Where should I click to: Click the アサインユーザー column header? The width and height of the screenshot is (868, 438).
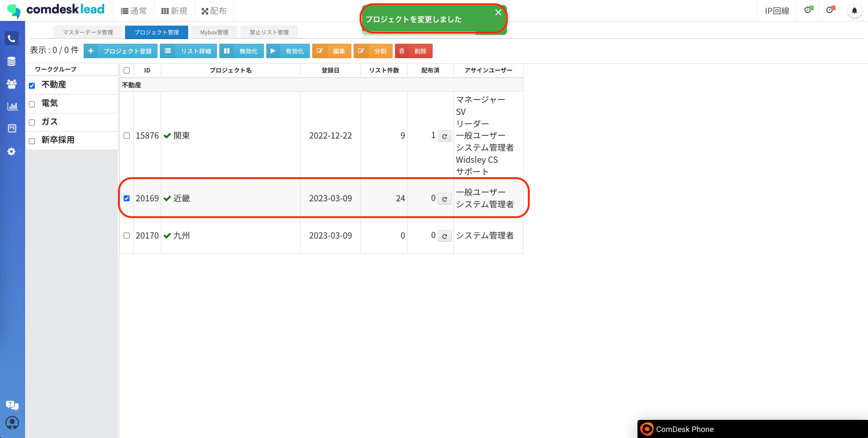click(488, 70)
